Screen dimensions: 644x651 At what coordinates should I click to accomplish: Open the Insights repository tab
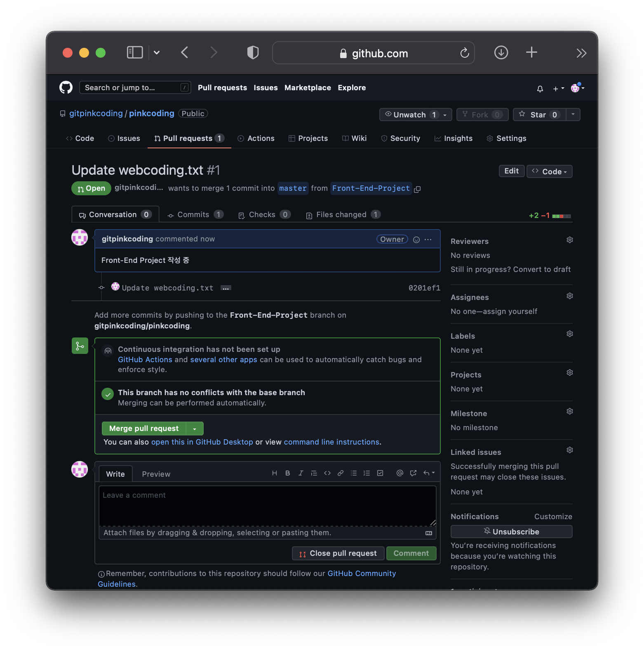(x=454, y=138)
